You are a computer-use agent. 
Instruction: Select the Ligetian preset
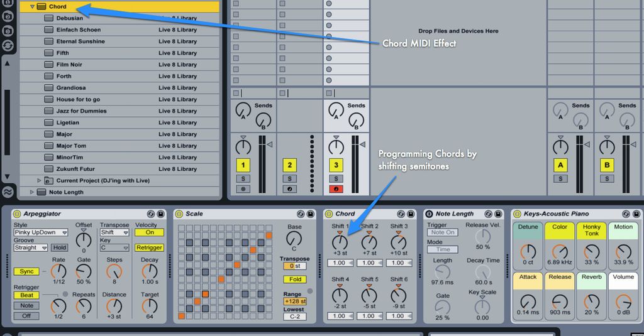pyautogui.click(x=119, y=122)
